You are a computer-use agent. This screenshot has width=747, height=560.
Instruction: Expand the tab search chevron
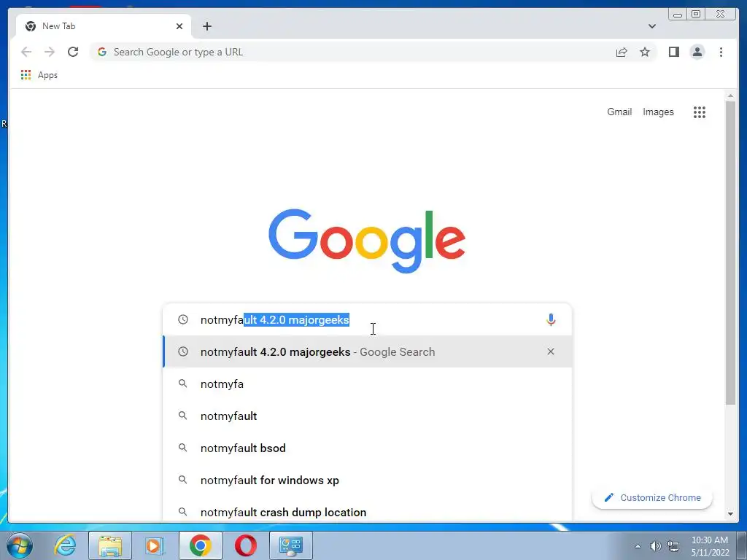[651, 26]
